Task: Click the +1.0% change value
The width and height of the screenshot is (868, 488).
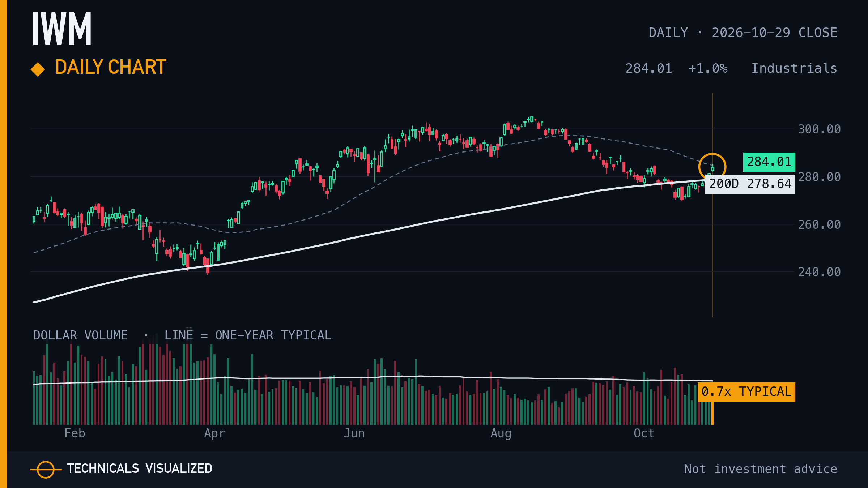Action: pos(708,68)
